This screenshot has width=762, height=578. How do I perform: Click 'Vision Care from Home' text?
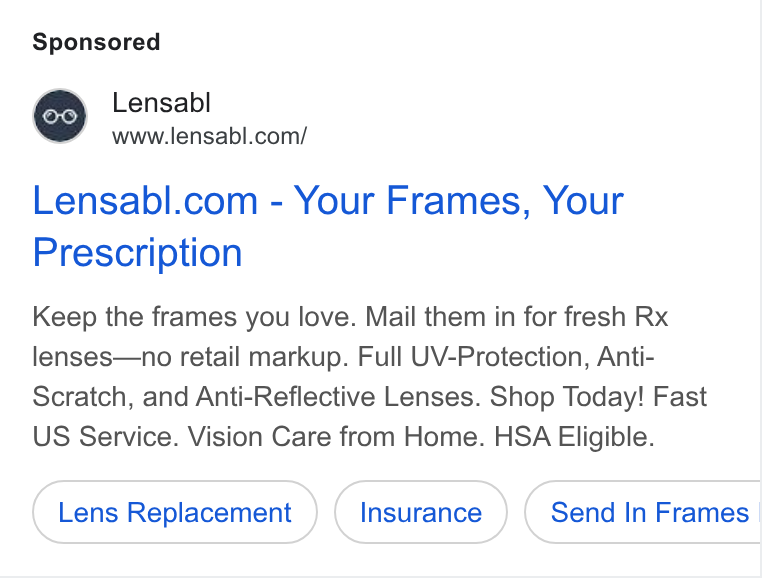(336, 436)
